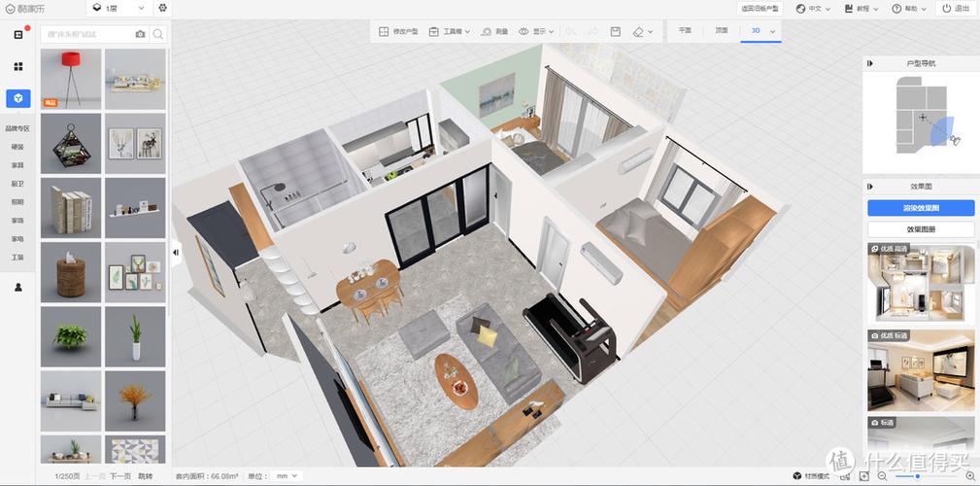Expand the 工具箱 toolbox dropdown
Image resolution: width=980 pixels, height=486 pixels.
(450, 31)
